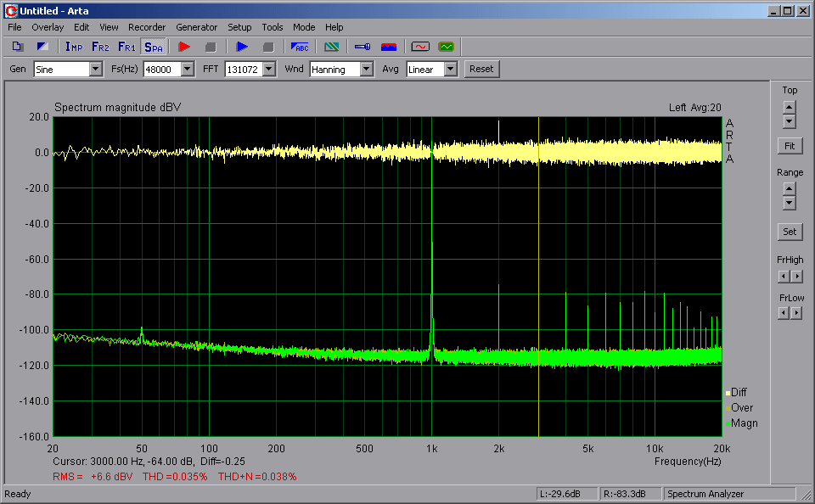
Task: Open the FFT size dropdown
Action: click(x=269, y=70)
